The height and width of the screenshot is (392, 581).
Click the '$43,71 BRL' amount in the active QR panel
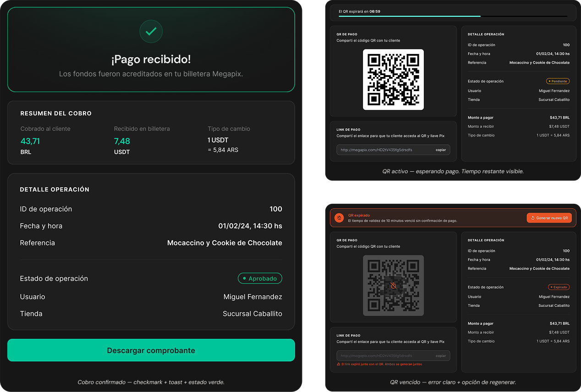pyautogui.click(x=559, y=118)
